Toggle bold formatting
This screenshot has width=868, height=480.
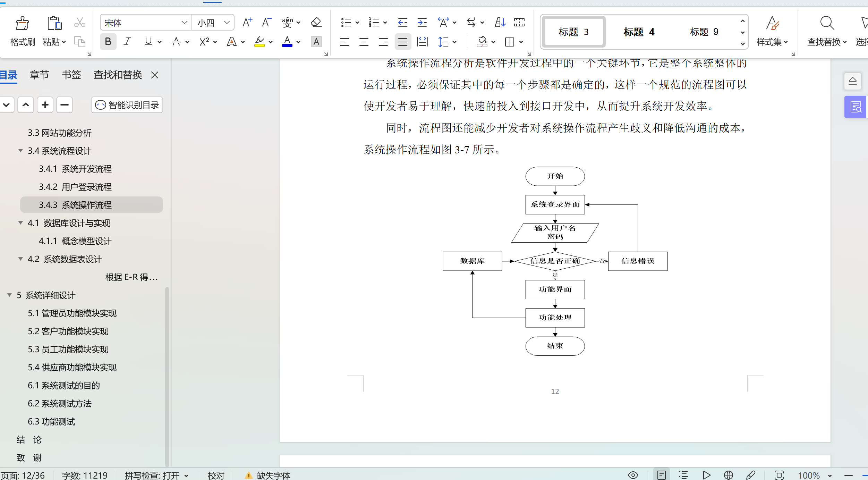108,41
